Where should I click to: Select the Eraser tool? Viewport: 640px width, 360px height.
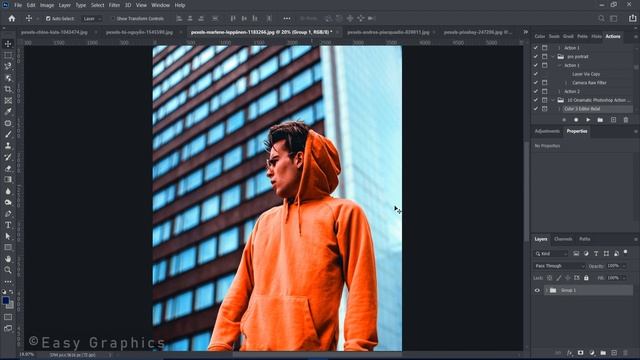point(8,168)
